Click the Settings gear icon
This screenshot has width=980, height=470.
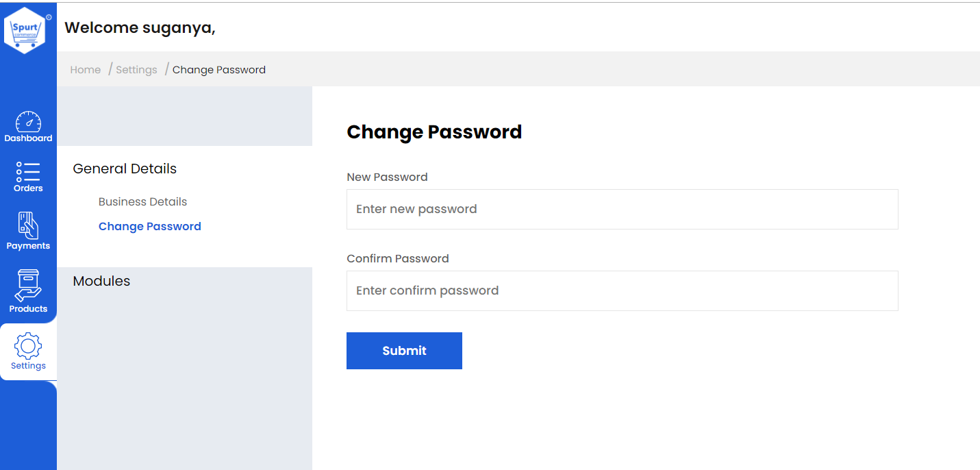coord(28,346)
